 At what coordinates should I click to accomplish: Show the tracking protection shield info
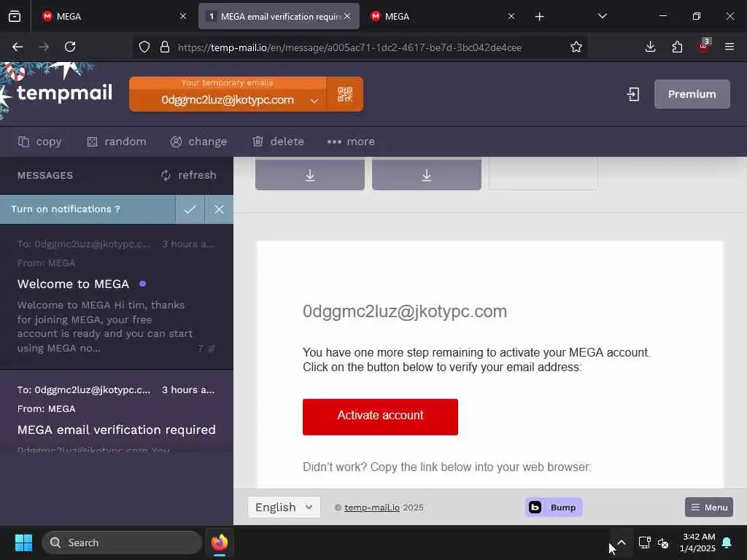point(144,47)
